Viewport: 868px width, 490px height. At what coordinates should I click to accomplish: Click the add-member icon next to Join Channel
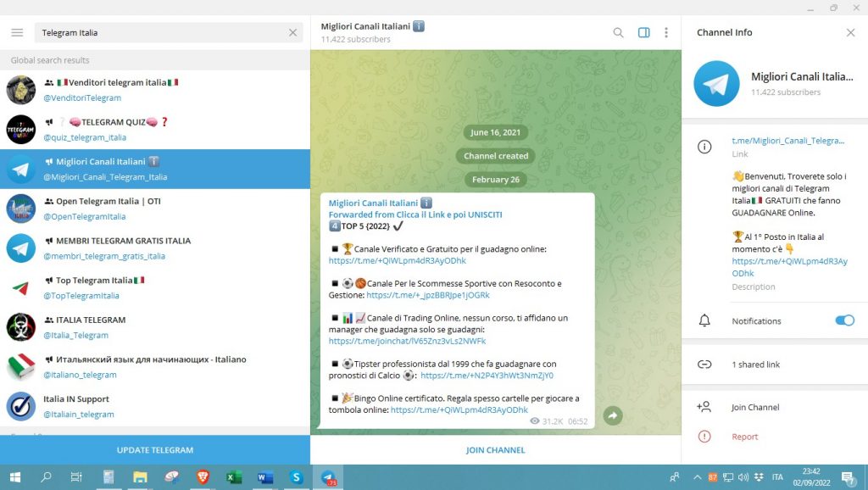coord(704,407)
